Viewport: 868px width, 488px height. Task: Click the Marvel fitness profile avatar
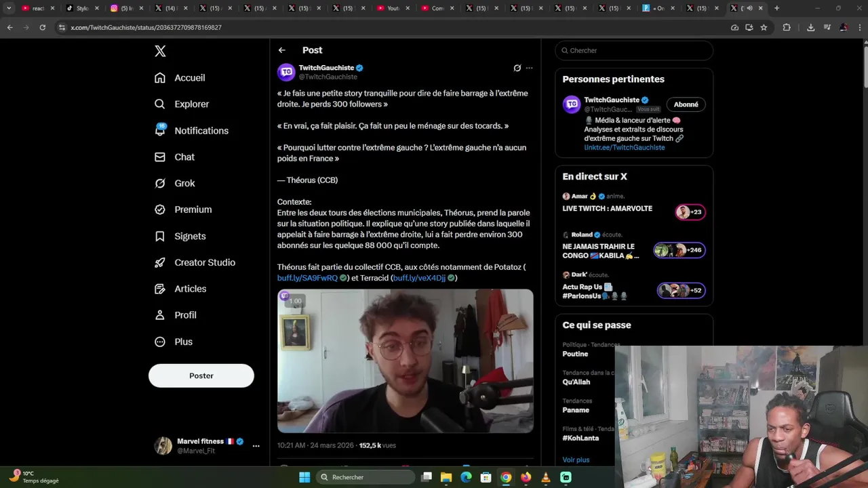[163, 446]
